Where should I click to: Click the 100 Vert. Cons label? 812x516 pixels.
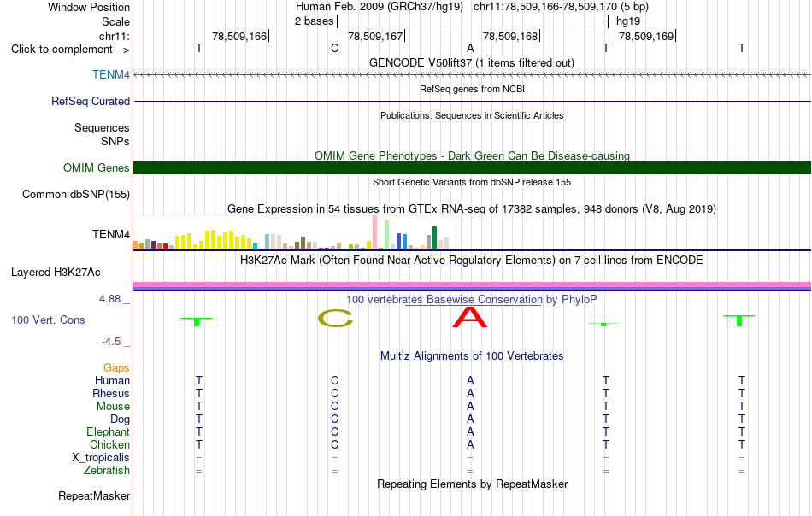(48, 320)
